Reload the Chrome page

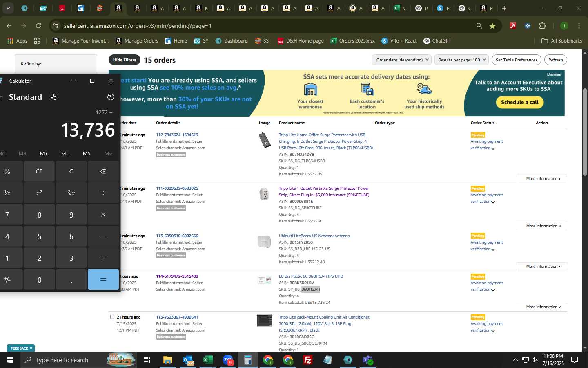tap(38, 26)
